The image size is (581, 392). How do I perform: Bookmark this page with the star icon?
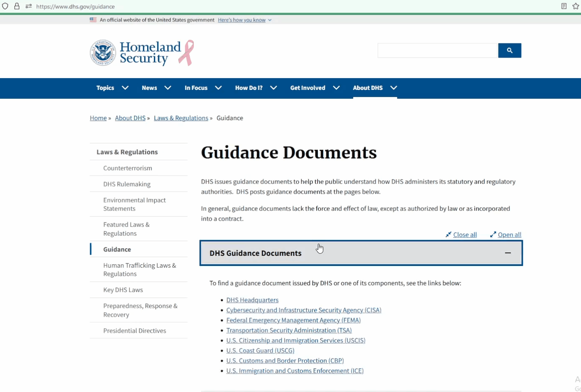pyautogui.click(x=576, y=6)
